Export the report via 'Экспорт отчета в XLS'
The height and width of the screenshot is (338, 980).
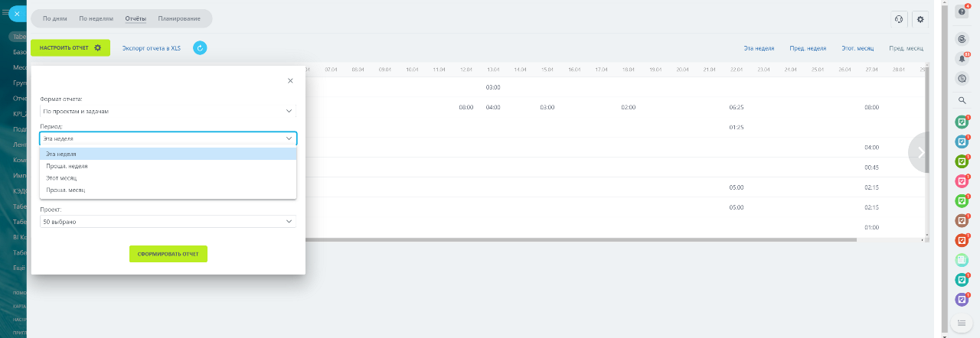pos(151,48)
